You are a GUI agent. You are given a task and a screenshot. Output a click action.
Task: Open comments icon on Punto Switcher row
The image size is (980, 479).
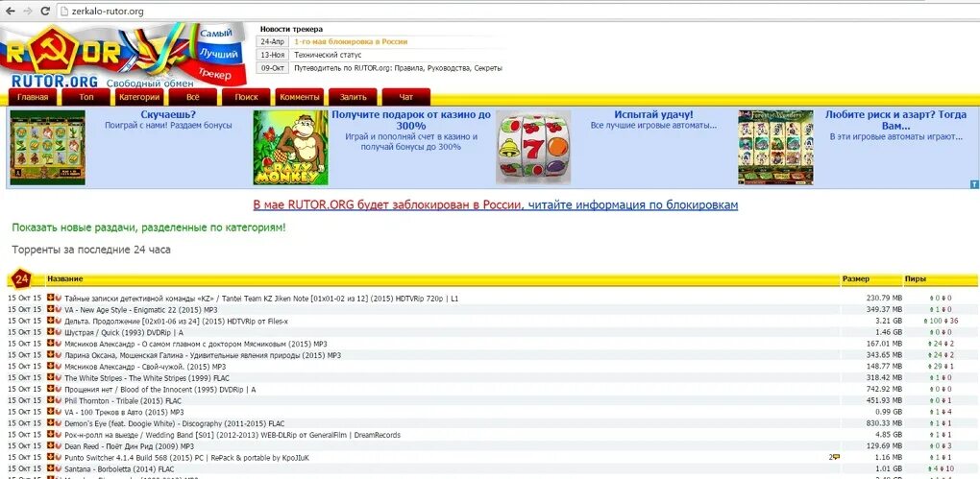coord(834,457)
